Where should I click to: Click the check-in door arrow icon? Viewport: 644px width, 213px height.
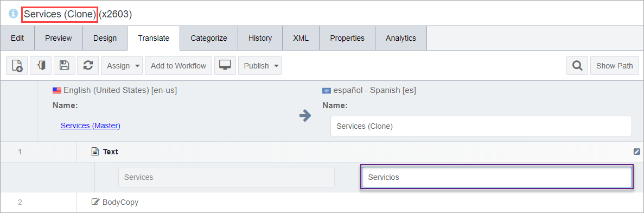41,66
